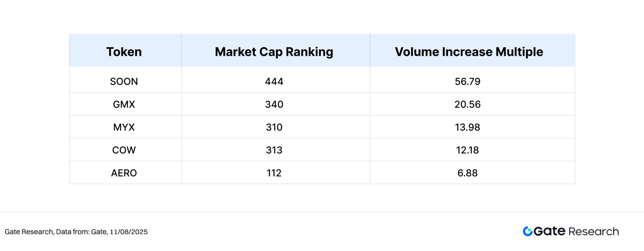Click the AERO token cell
Viewport: 644px width, 251px height.
(x=124, y=173)
